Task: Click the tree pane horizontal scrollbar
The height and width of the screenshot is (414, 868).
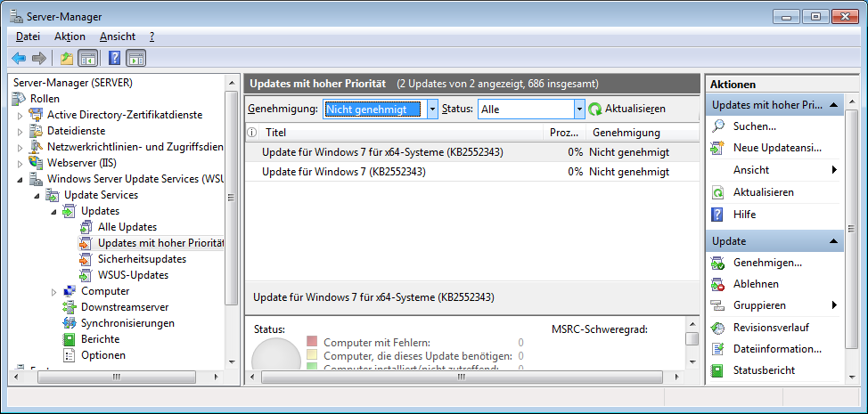Action: click(x=116, y=377)
